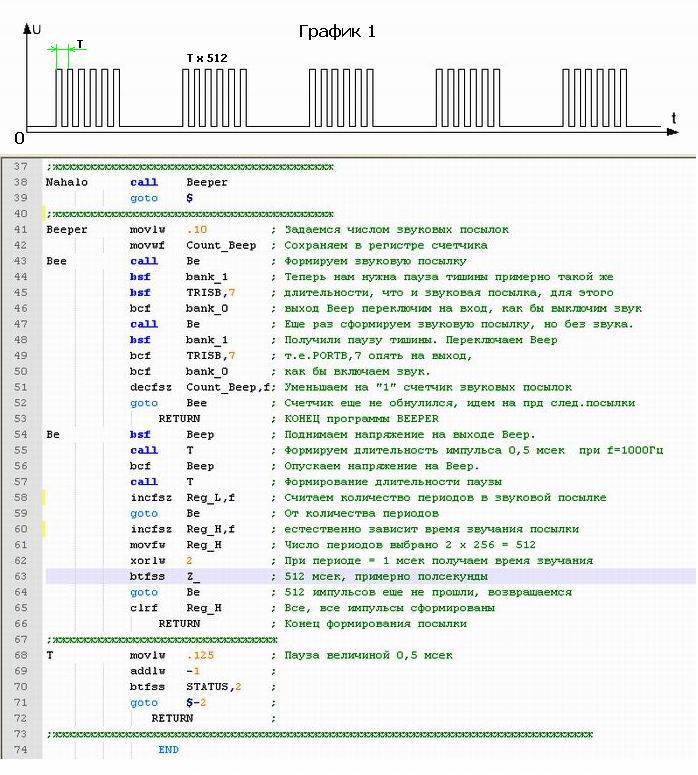The height and width of the screenshot is (775, 698).
Task: Click "bsf" instruction on line 48
Action: (x=140, y=340)
